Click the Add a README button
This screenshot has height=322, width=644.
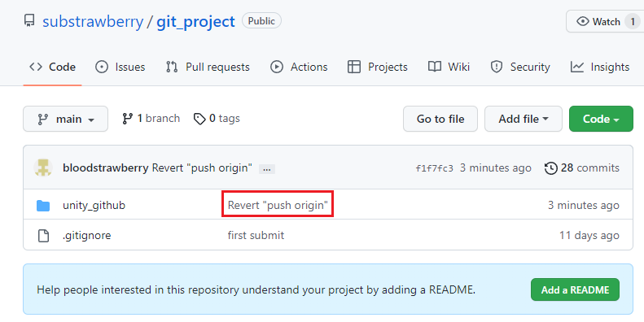tap(575, 289)
